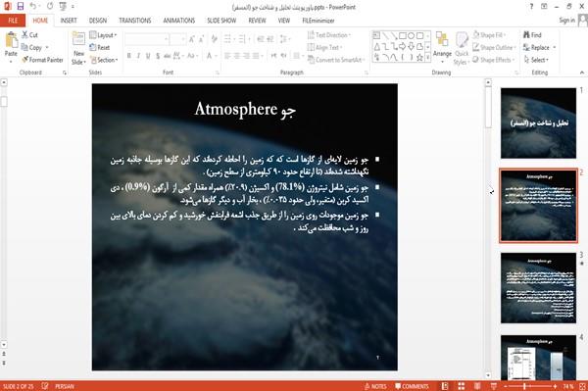588x391 pixels.
Task: Open the Shape Fill dropdown
Action: click(489, 35)
